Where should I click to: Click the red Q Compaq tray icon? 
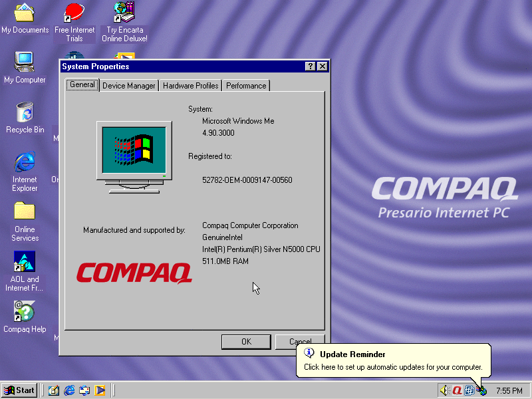point(457,390)
